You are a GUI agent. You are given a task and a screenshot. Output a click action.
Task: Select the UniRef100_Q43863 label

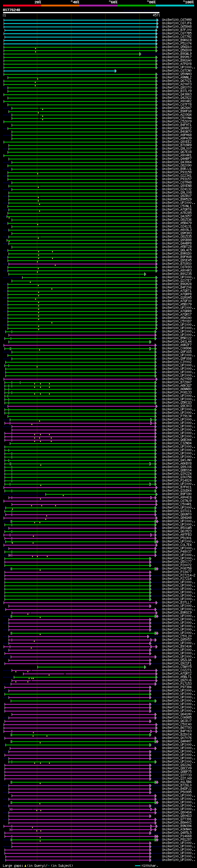coord(177,94)
